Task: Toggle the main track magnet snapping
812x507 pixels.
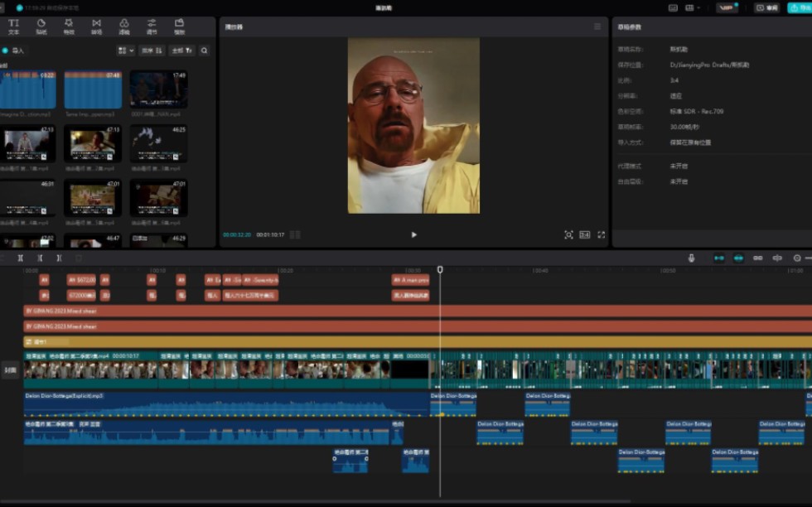Action: 718,258
